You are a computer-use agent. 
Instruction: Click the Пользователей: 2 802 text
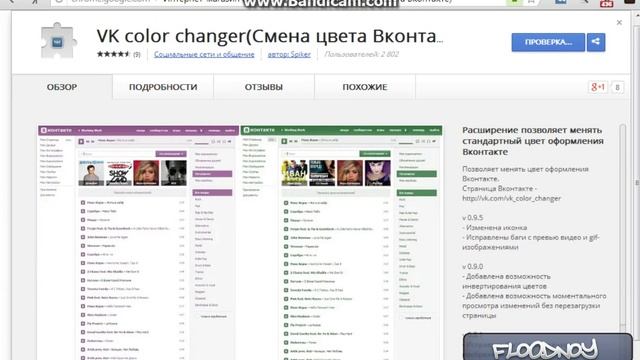point(361,54)
